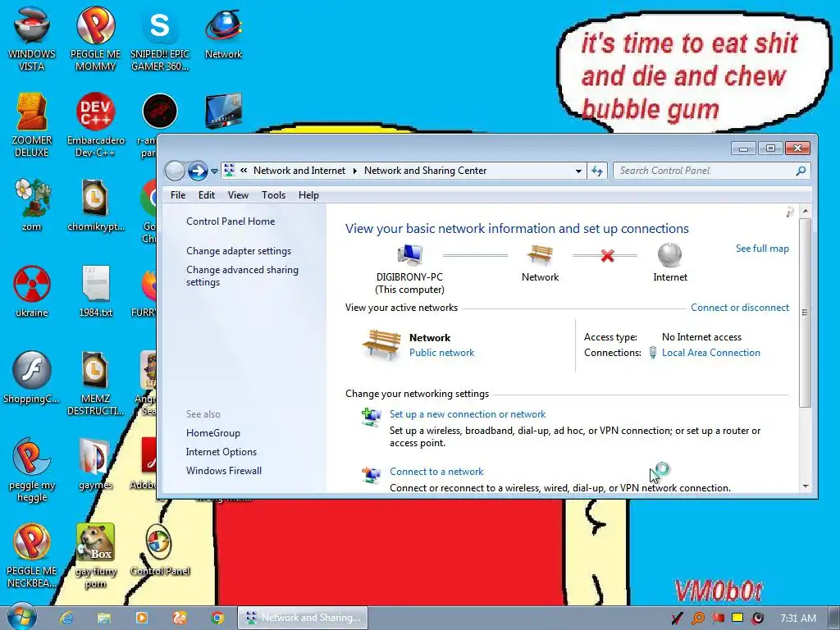The height and width of the screenshot is (630, 840).
Task: Open Change advanced sharing settings
Action: pyautogui.click(x=242, y=276)
